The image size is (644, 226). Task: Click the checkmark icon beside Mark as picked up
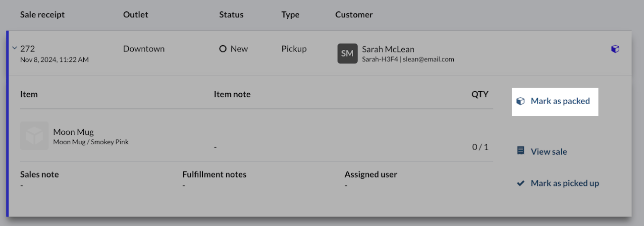[x=520, y=183]
